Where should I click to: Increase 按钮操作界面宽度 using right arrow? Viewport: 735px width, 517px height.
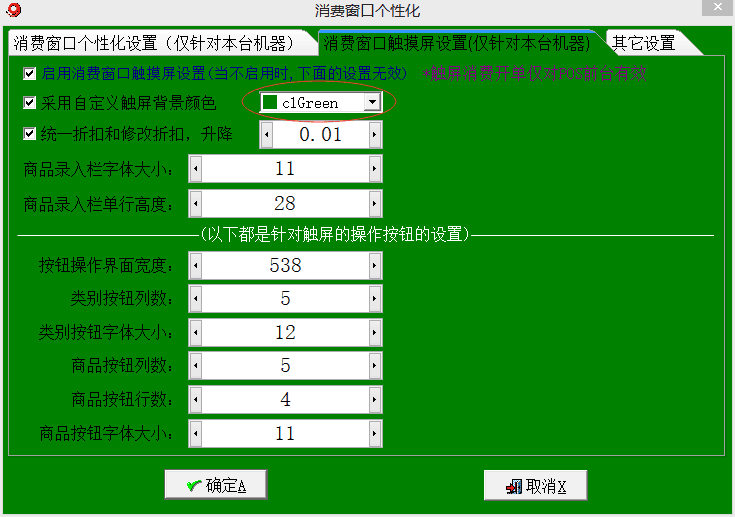click(375, 266)
